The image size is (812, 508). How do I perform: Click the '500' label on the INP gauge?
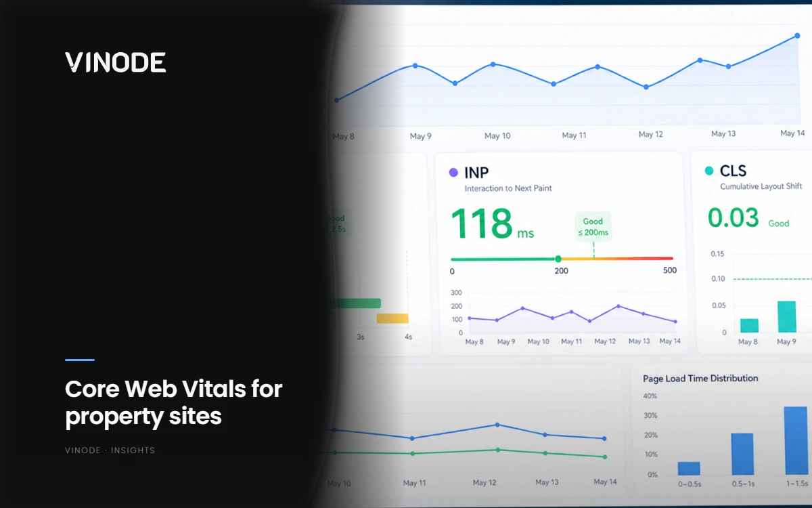pos(669,271)
